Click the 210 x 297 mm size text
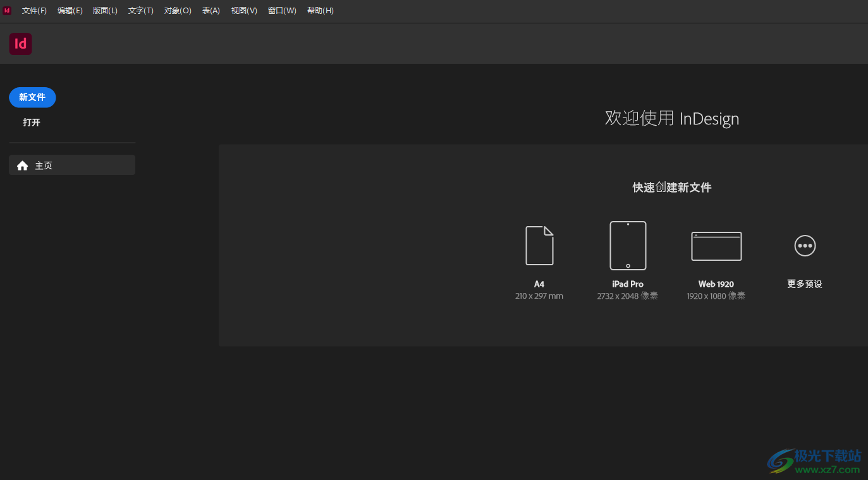The height and width of the screenshot is (480, 868). (539, 296)
